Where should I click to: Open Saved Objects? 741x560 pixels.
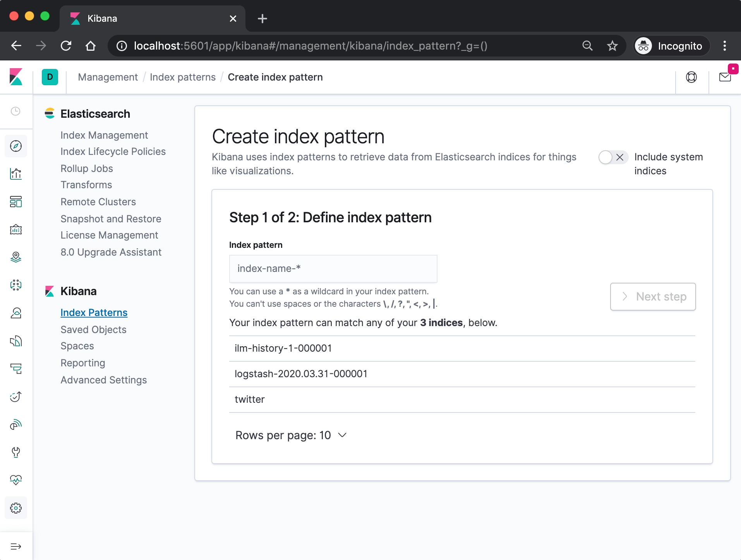(93, 330)
